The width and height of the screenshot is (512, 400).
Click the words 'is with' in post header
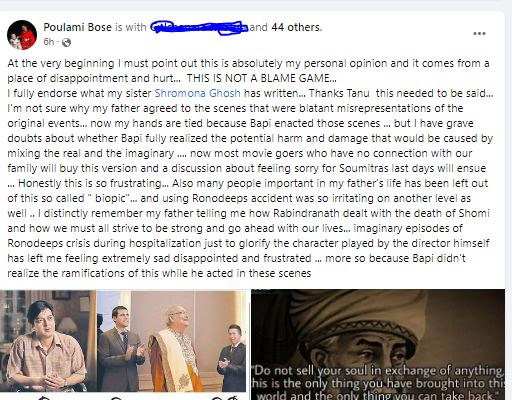[131, 27]
